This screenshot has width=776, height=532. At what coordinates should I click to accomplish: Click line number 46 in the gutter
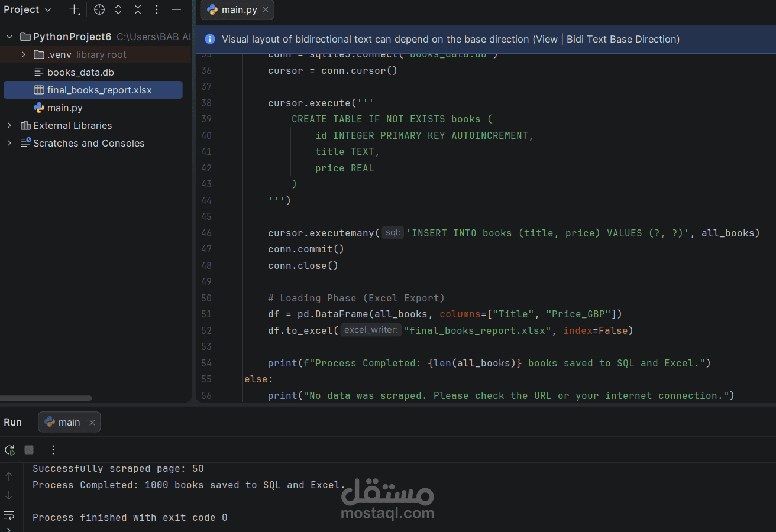206,233
